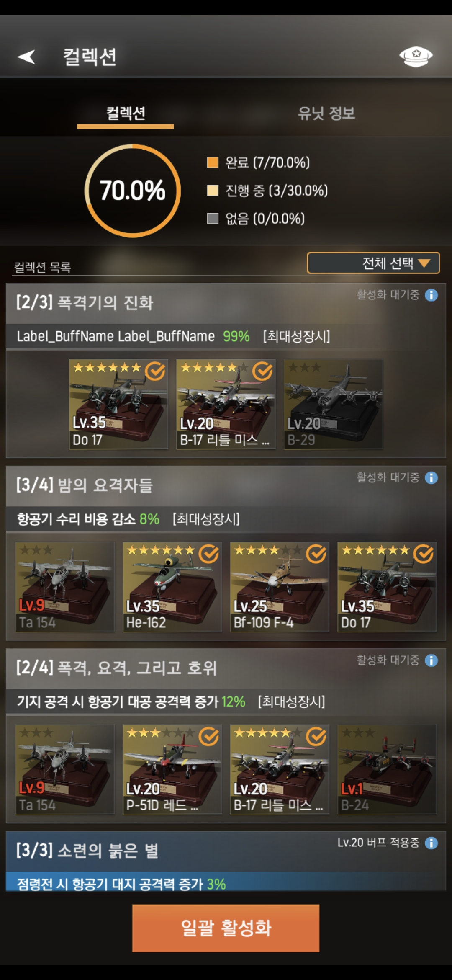This screenshot has width=452, height=980.
Task: Click checkmark on P-51D 레드 card
Action: [208, 737]
